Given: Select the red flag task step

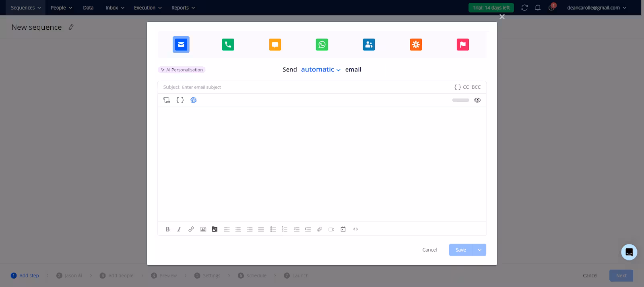Looking at the screenshot, I should click(463, 45).
